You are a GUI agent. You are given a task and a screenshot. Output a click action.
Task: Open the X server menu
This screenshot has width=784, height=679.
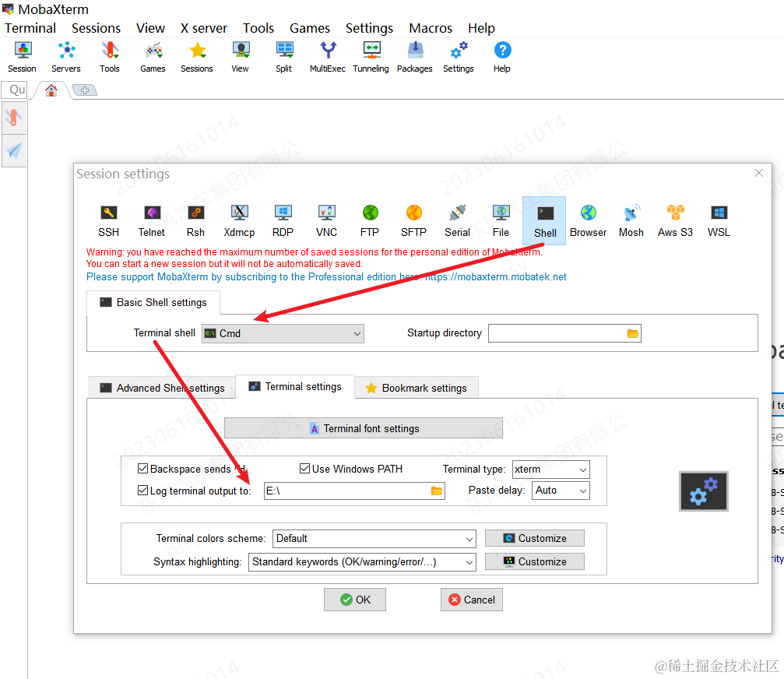[x=203, y=28]
